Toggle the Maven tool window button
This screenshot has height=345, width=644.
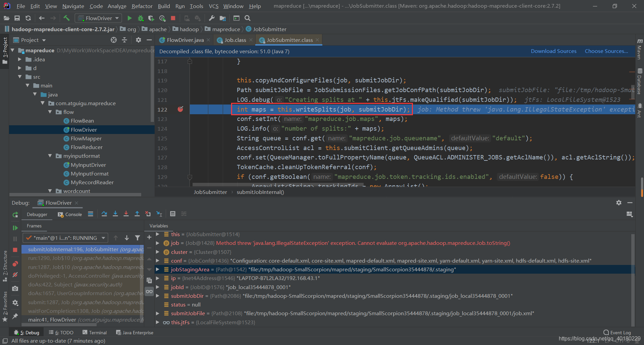point(639,49)
